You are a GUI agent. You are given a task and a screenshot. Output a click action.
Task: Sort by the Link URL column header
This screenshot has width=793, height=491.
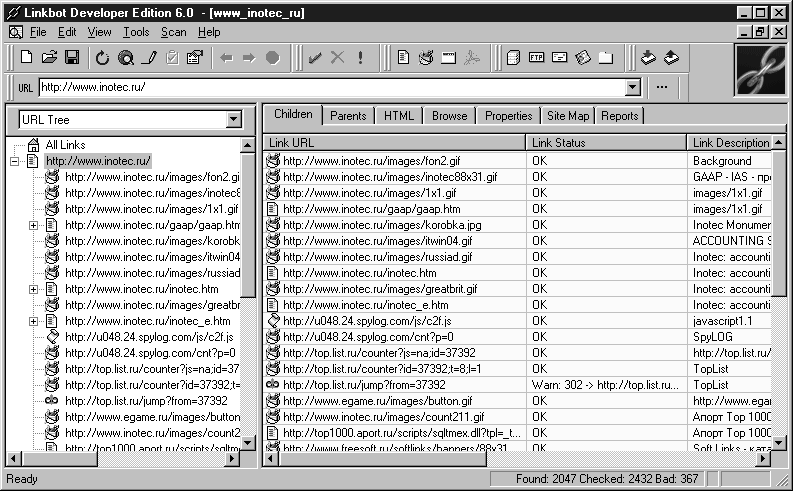[394, 143]
